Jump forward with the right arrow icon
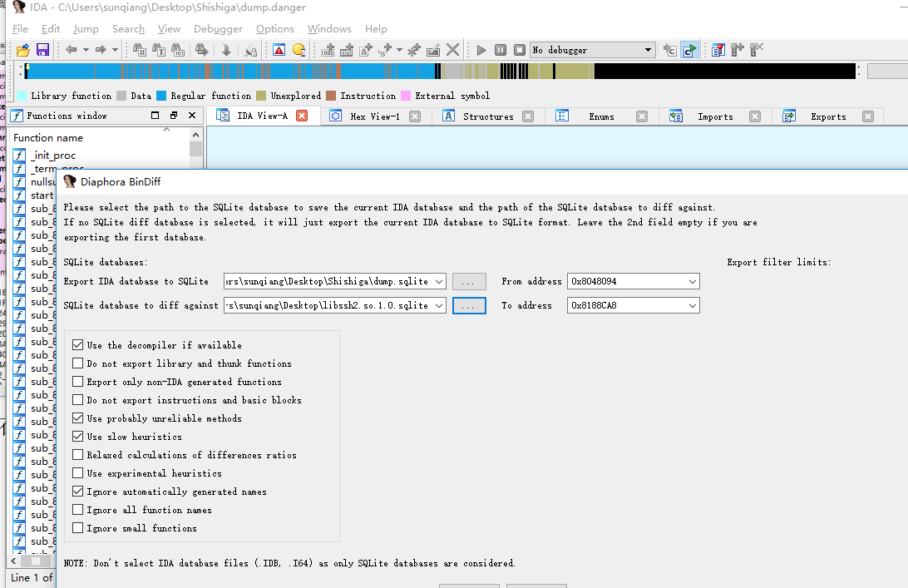 (x=101, y=51)
